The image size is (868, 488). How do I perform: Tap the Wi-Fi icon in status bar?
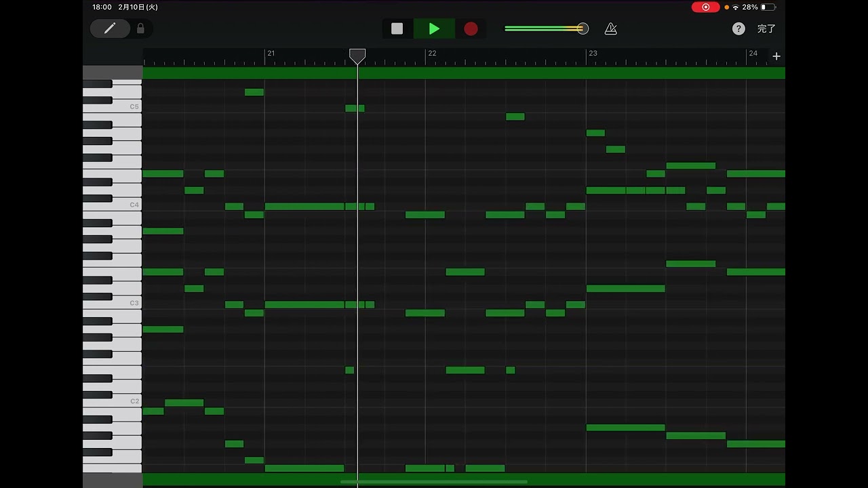[x=736, y=7]
